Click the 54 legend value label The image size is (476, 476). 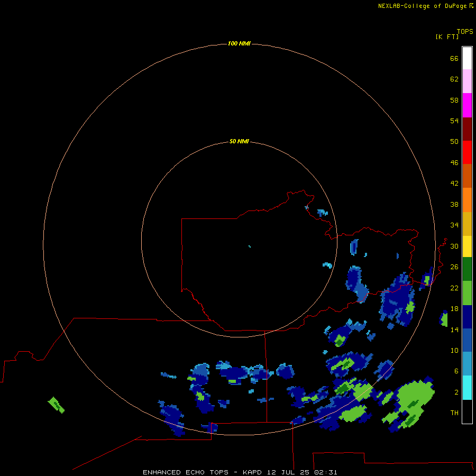454,121
